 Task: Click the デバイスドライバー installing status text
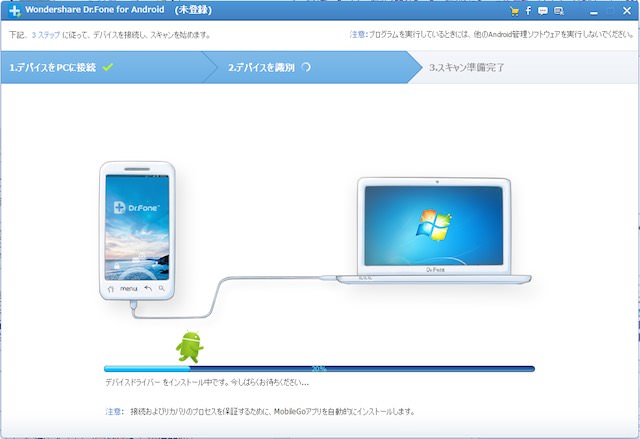pos(207,383)
